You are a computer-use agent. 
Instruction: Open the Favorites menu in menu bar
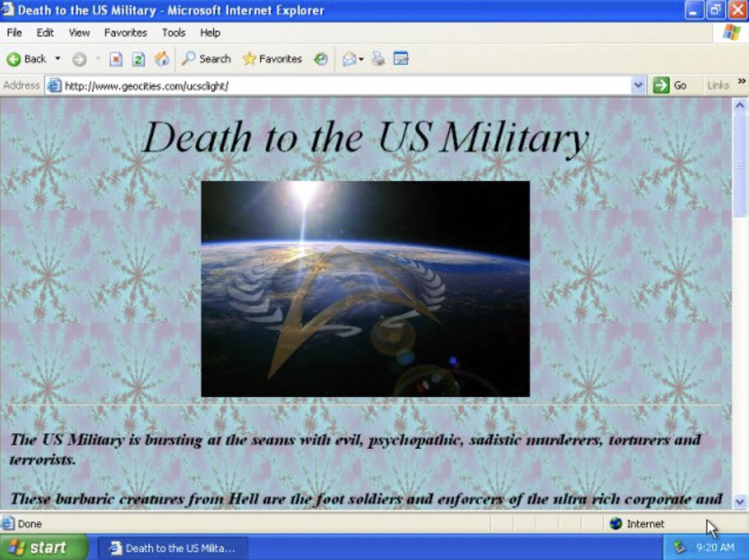pos(125,33)
